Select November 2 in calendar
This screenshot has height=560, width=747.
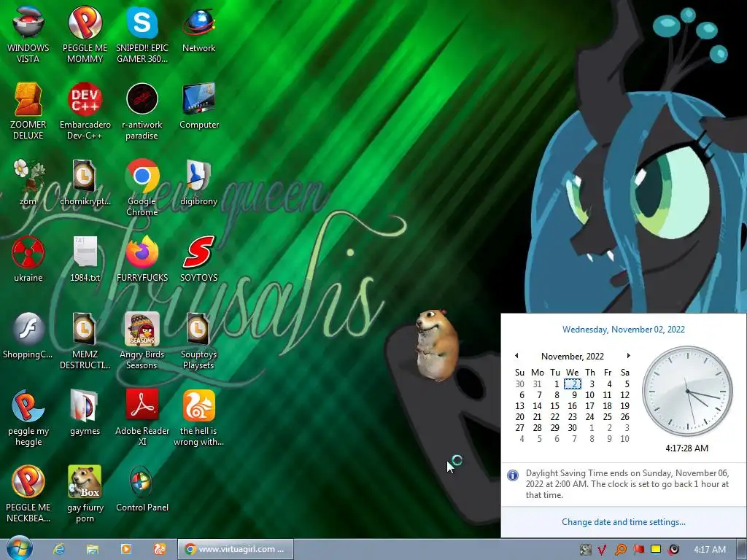pos(573,384)
